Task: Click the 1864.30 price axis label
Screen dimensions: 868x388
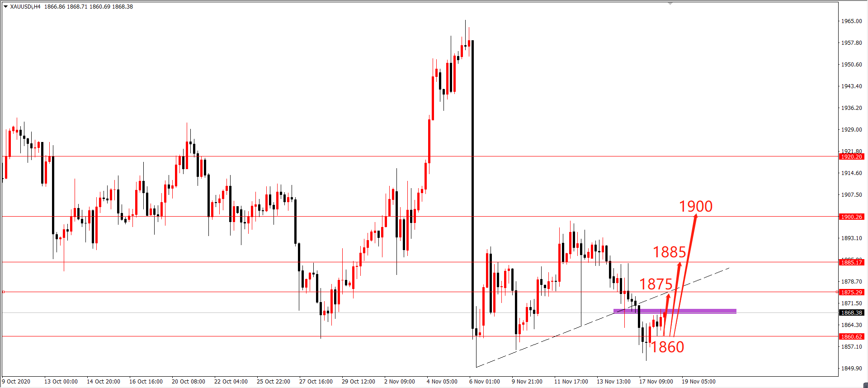Action: click(851, 325)
